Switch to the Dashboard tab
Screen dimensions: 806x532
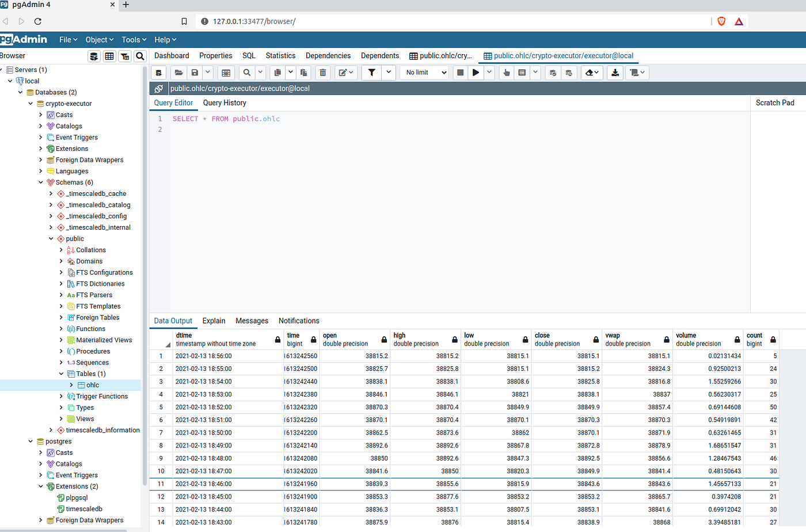tap(172, 56)
